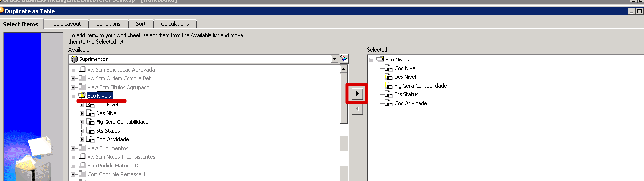The height and width of the screenshot is (181, 644).
Task: Click the Available list scrollbar up arrow
Action: [344, 69]
